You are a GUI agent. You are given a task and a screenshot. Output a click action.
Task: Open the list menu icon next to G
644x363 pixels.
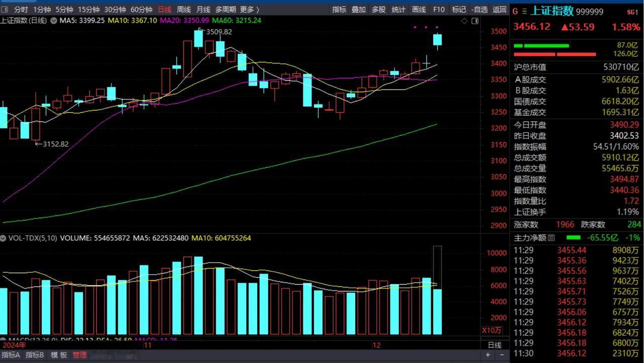pos(524,11)
